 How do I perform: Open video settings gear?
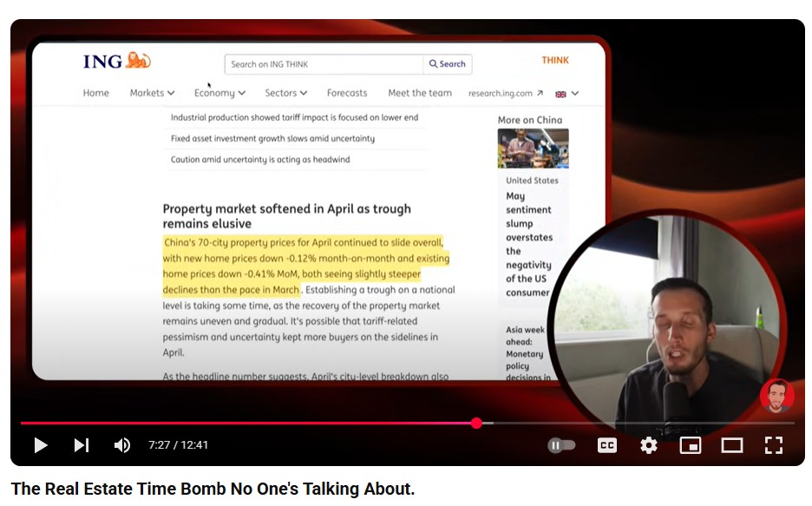pyautogui.click(x=649, y=445)
